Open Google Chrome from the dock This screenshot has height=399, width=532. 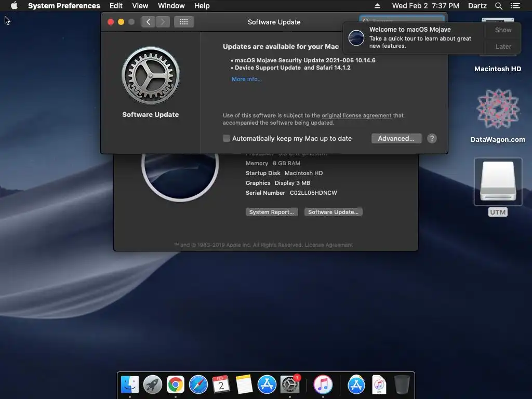pyautogui.click(x=175, y=385)
